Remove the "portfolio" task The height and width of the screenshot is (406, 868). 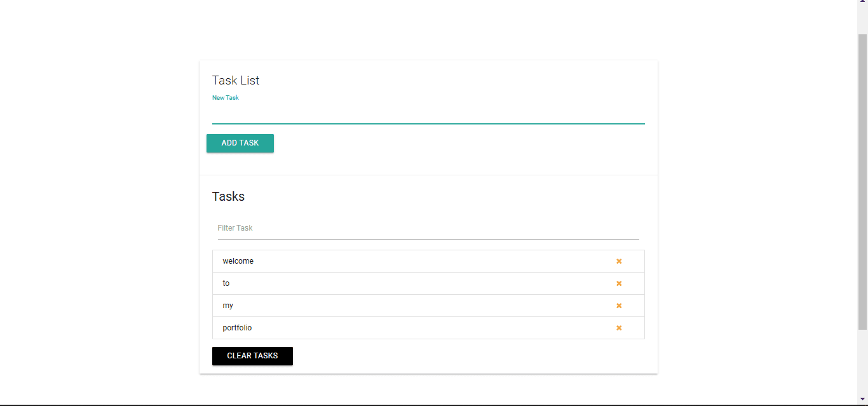618,328
